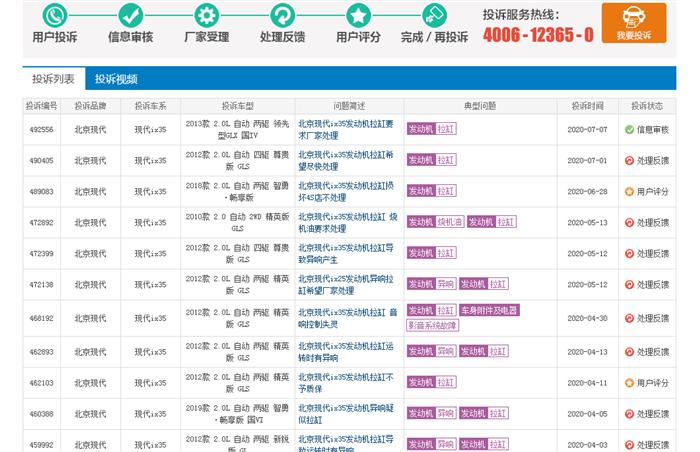Image resolution: width=700 pixels, height=452 pixels.
Task: Open complaint link about 烧机油要求处理
Action: click(347, 222)
